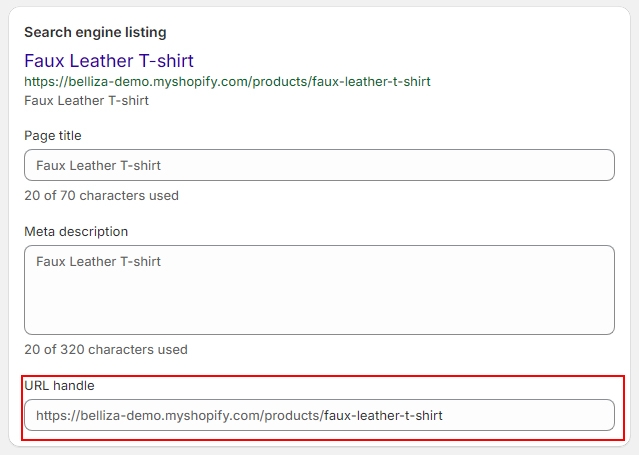The height and width of the screenshot is (455, 639).
Task: Click the 20 of 70 characters used counter
Action: tap(101, 195)
